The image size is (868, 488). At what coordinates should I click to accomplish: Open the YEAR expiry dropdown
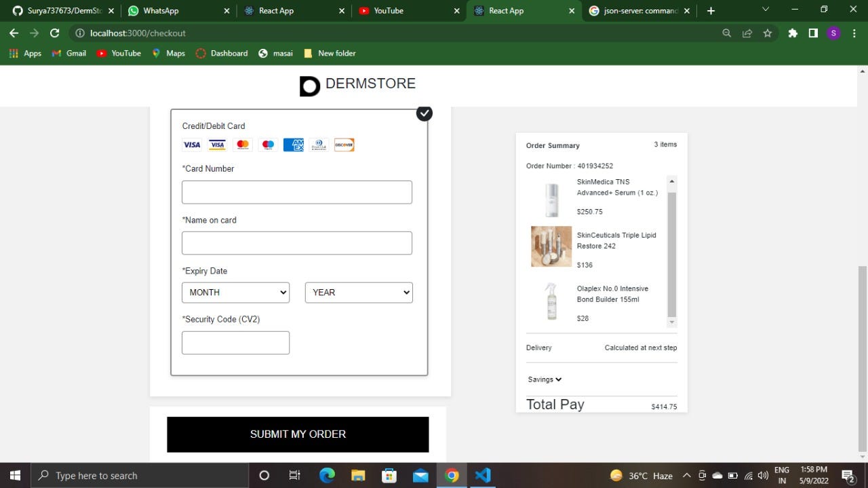(x=359, y=293)
